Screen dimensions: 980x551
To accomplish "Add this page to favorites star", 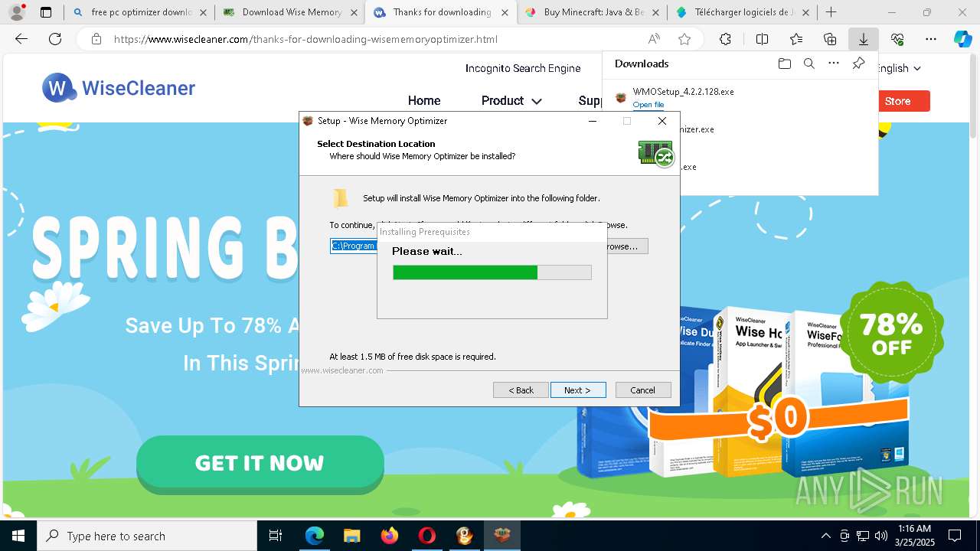I will point(684,40).
